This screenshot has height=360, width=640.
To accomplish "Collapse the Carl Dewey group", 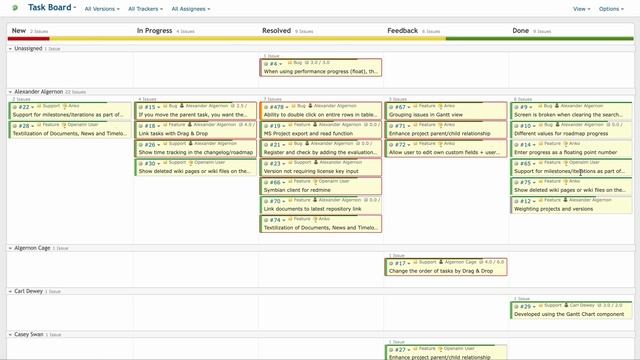I will point(10,291).
